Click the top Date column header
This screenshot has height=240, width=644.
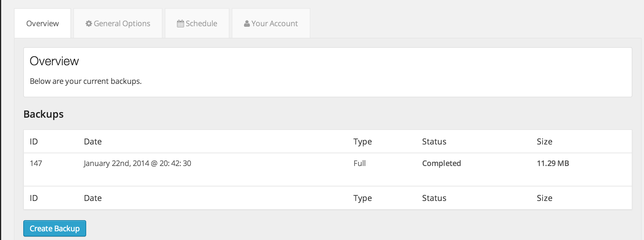click(x=93, y=142)
